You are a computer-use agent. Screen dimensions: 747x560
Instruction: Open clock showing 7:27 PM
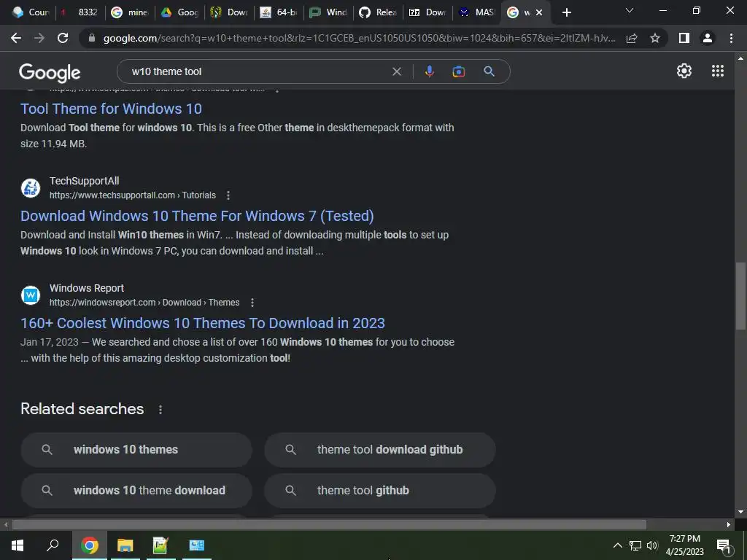click(x=684, y=545)
